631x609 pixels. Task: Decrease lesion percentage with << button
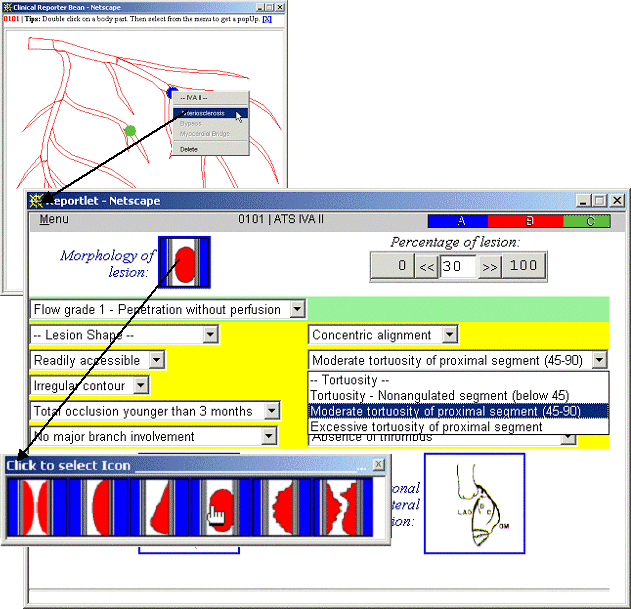pos(427,266)
